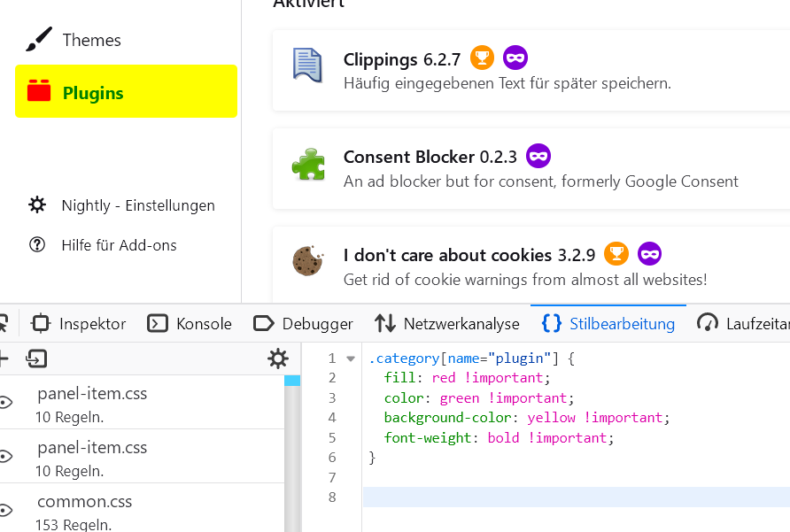Toggle visibility of the common.css stylesheet
Viewport: 790px width, 532px height.
pyautogui.click(x=6, y=511)
